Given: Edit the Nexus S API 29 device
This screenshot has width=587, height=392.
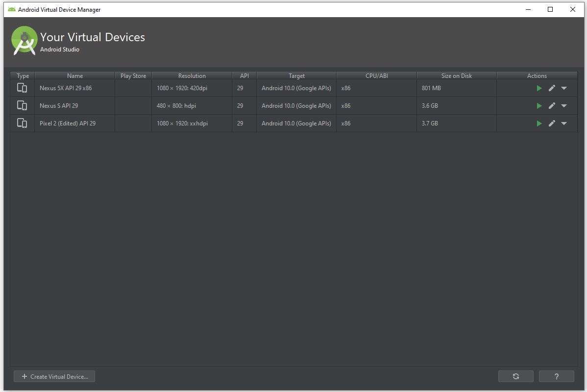Looking at the screenshot, I should click(552, 106).
